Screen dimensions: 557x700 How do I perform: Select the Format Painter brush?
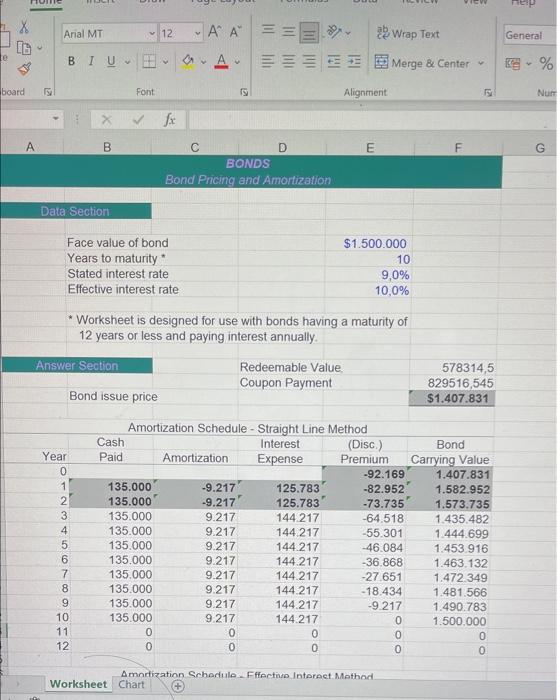pyautogui.click(x=24, y=69)
